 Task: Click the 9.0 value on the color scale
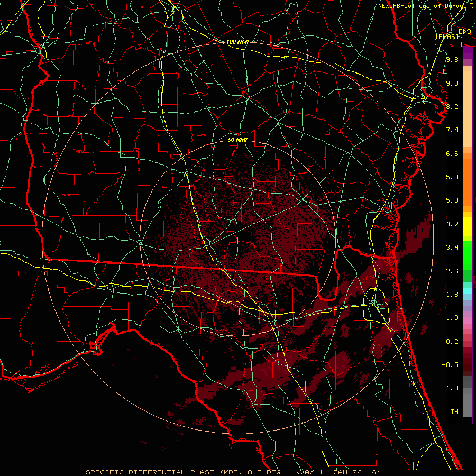452,83
